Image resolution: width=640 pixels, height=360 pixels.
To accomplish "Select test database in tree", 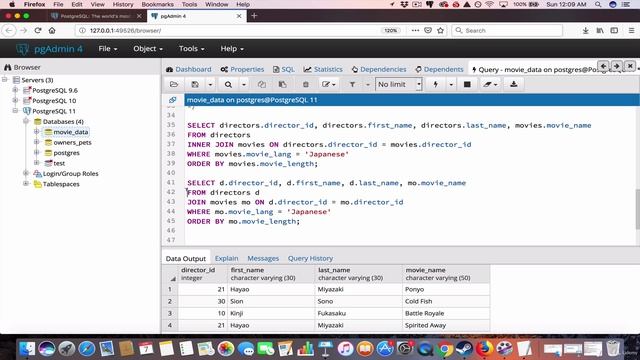I will [59, 163].
